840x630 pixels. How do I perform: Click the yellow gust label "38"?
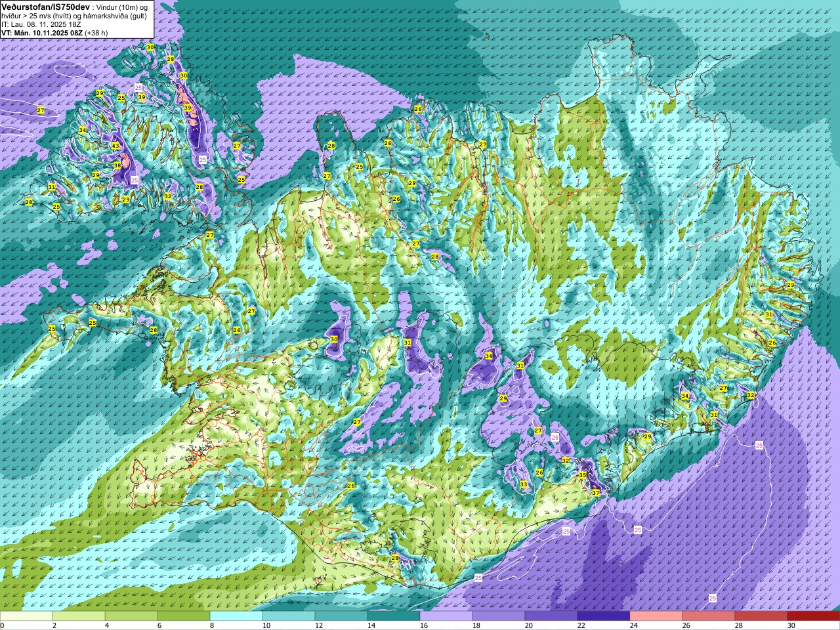tap(117, 165)
